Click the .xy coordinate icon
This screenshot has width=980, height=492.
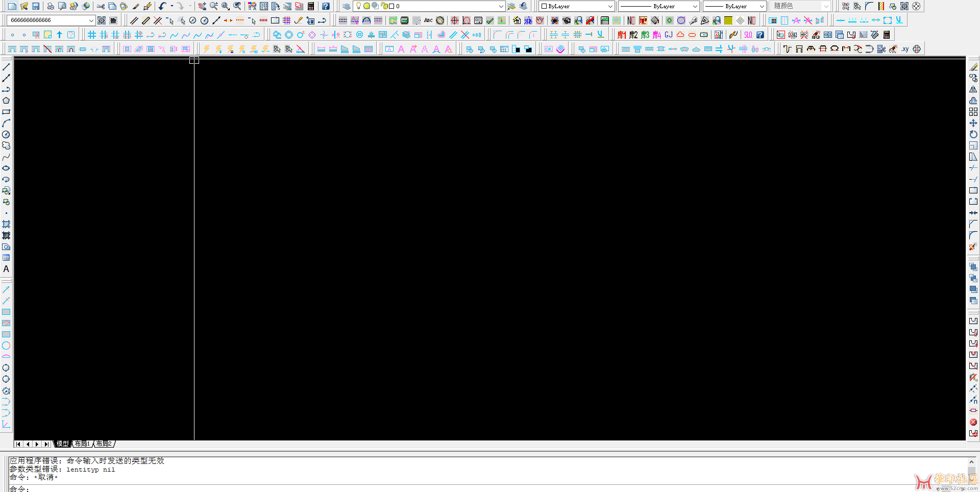click(905, 49)
